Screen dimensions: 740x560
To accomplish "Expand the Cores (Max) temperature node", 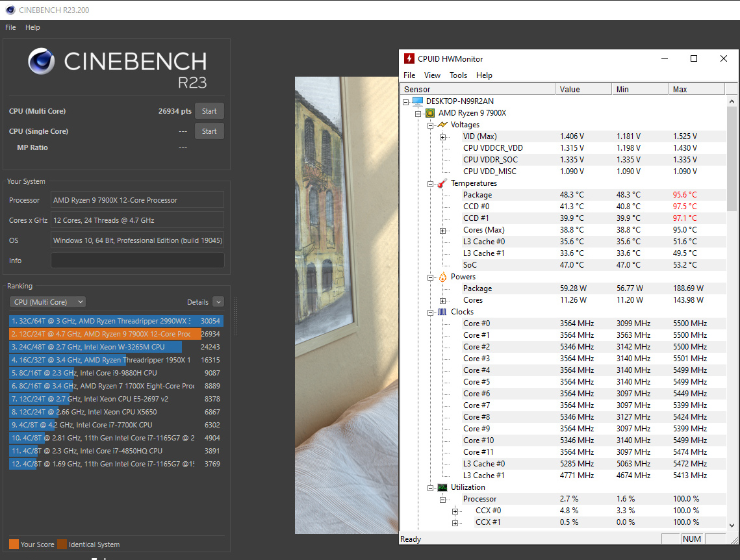I will point(442,230).
